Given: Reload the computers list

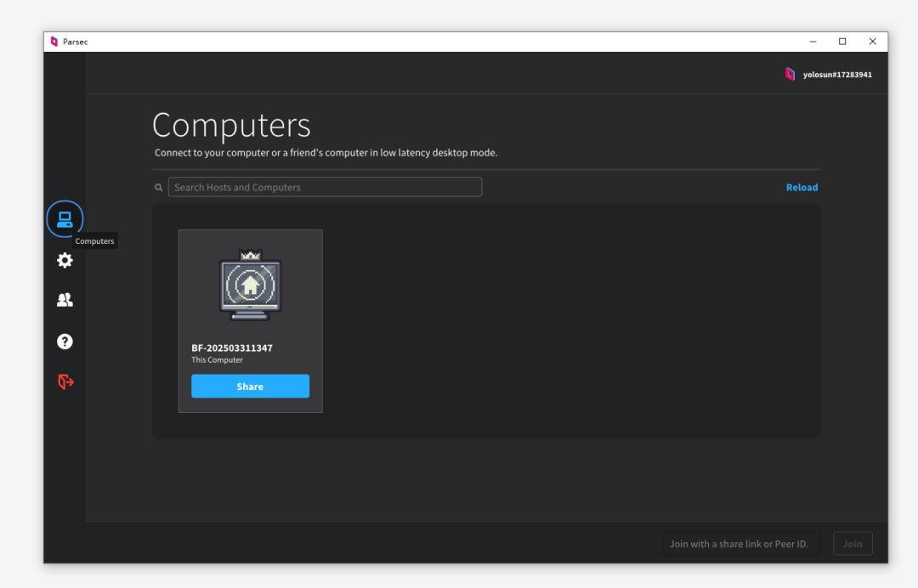Looking at the screenshot, I should click(x=802, y=187).
